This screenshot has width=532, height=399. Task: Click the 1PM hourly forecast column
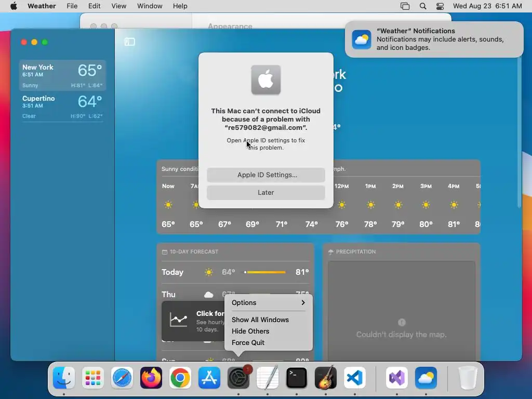click(x=370, y=205)
